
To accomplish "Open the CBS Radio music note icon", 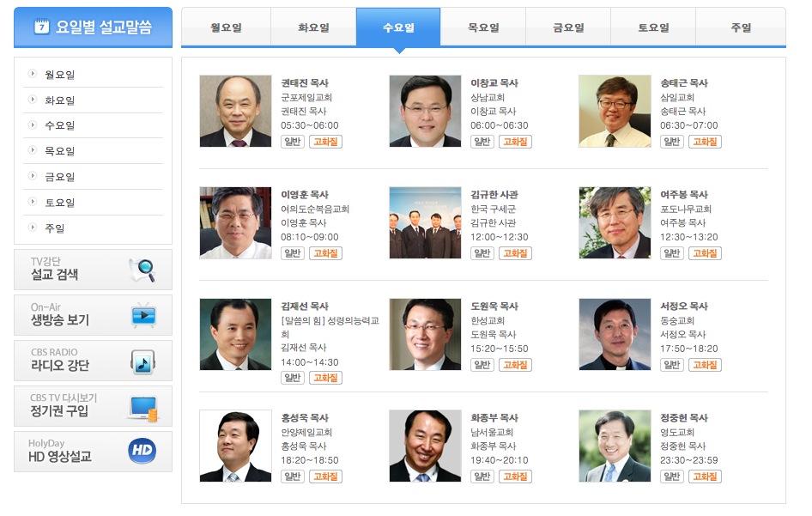I will click(x=143, y=361).
